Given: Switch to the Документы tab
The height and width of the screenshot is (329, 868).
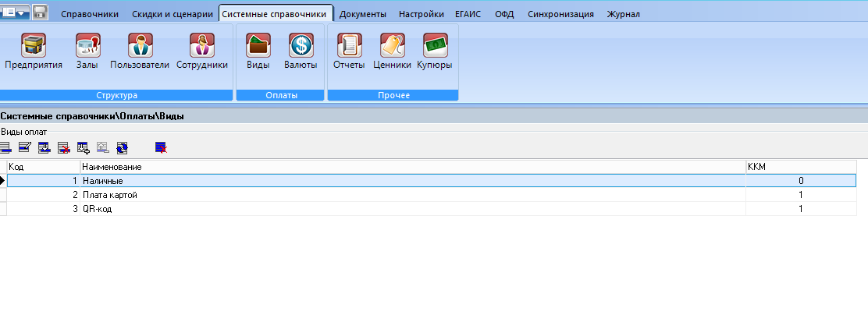Looking at the screenshot, I should point(363,14).
